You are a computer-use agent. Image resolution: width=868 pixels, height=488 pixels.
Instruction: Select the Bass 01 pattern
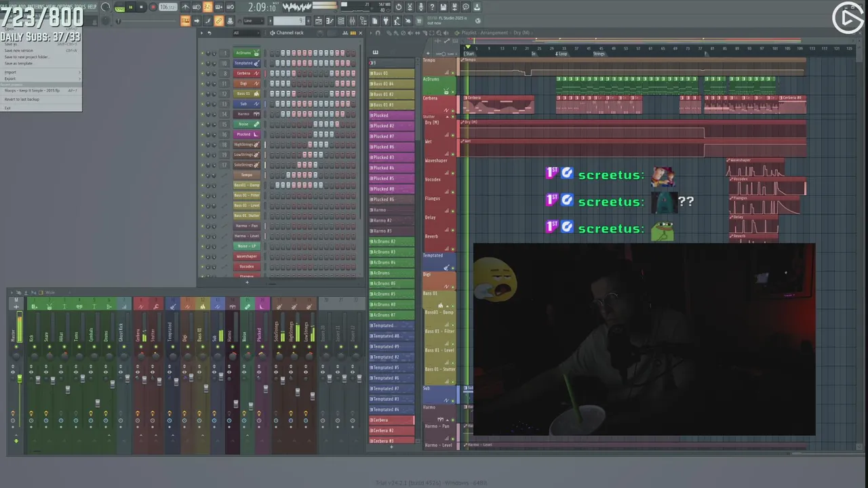391,73
